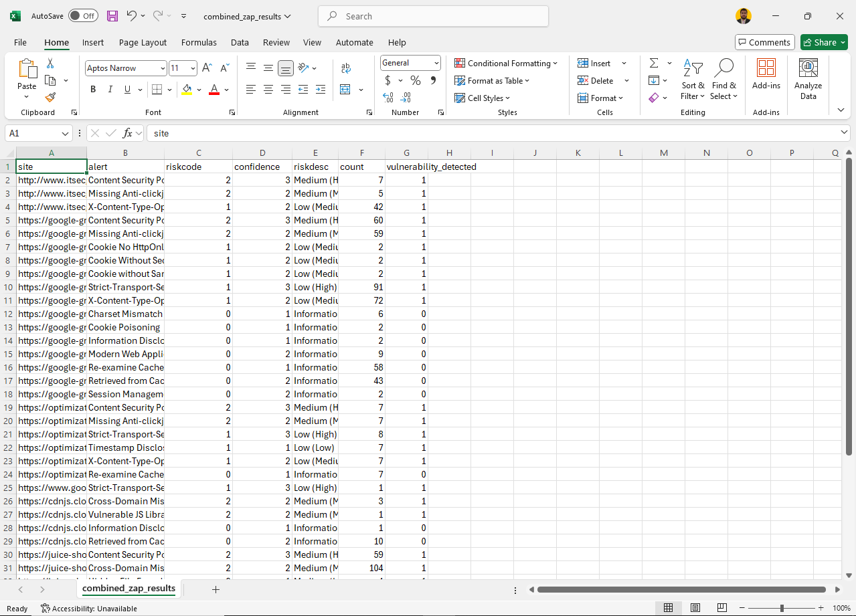The width and height of the screenshot is (856, 616).
Task: Click the Paste clipboard icon
Action: tap(27, 68)
